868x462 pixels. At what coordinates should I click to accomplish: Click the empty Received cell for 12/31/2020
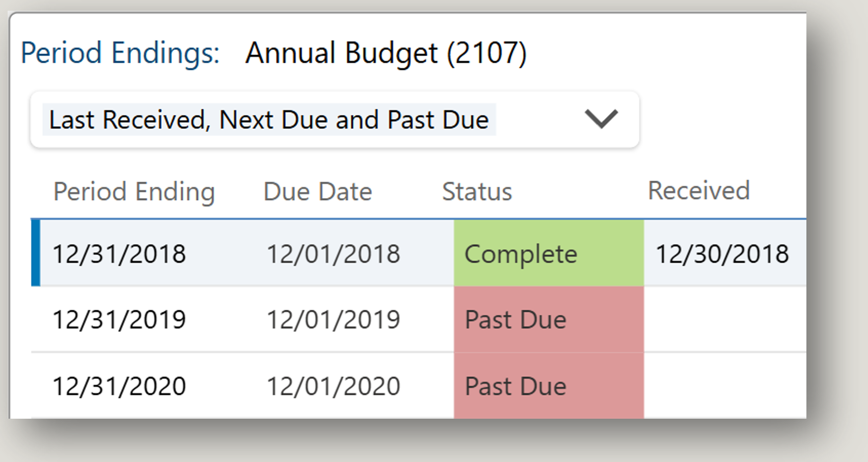pos(723,386)
